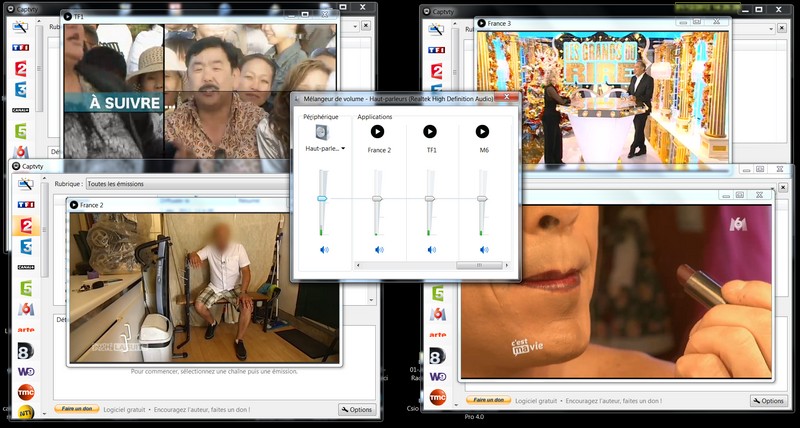Click M6 application icon in volume mixer
800x428 pixels.
(482, 132)
